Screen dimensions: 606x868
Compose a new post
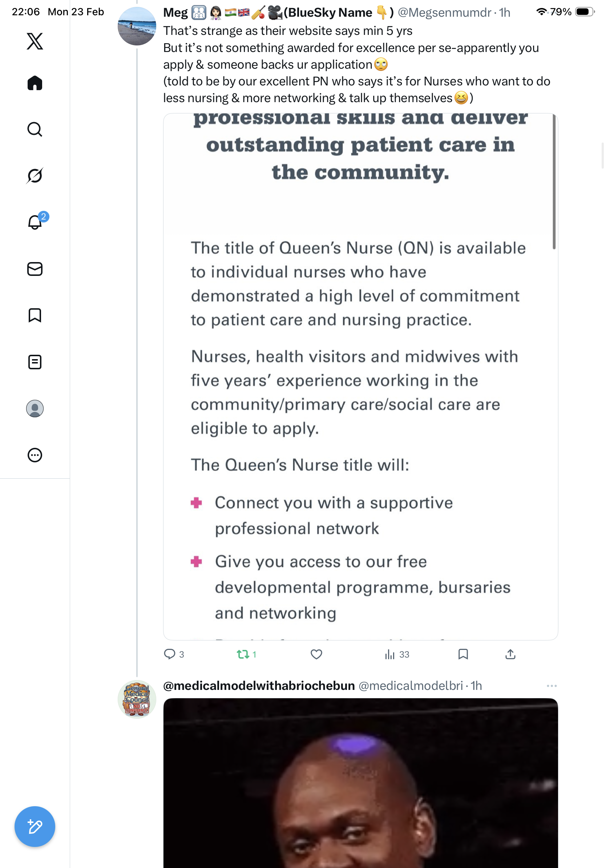point(35,827)
